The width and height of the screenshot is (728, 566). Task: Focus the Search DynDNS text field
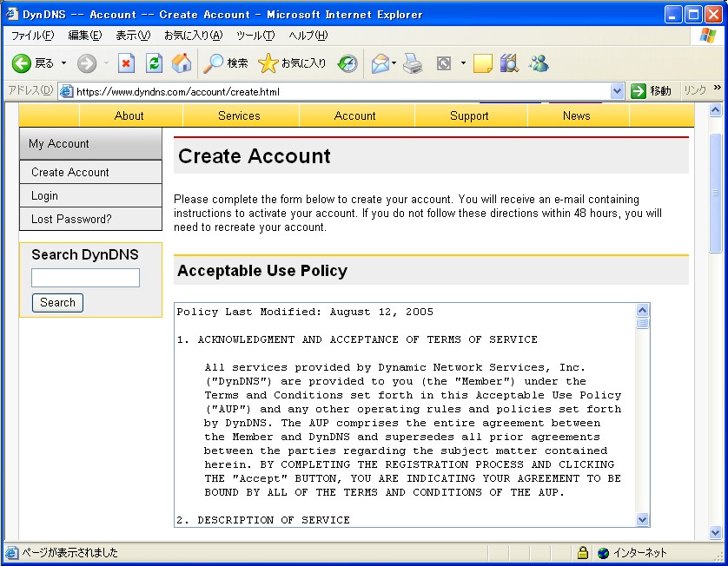click(85, 278)
